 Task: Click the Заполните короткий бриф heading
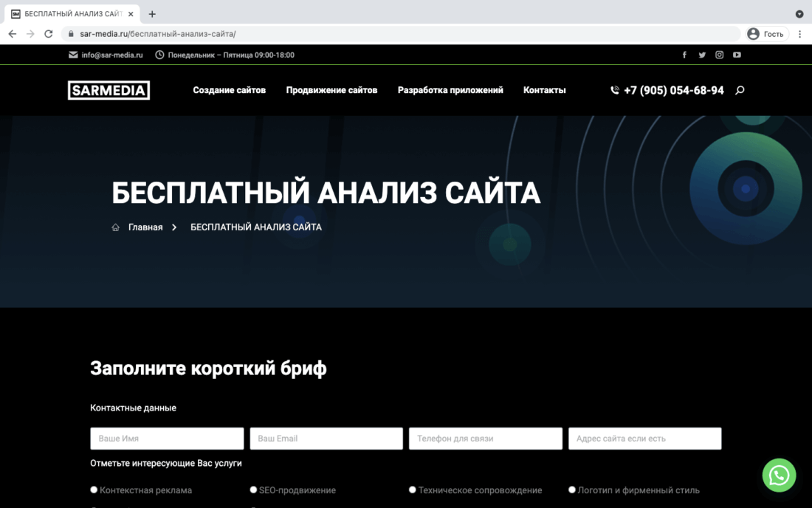tap(208, 368)
